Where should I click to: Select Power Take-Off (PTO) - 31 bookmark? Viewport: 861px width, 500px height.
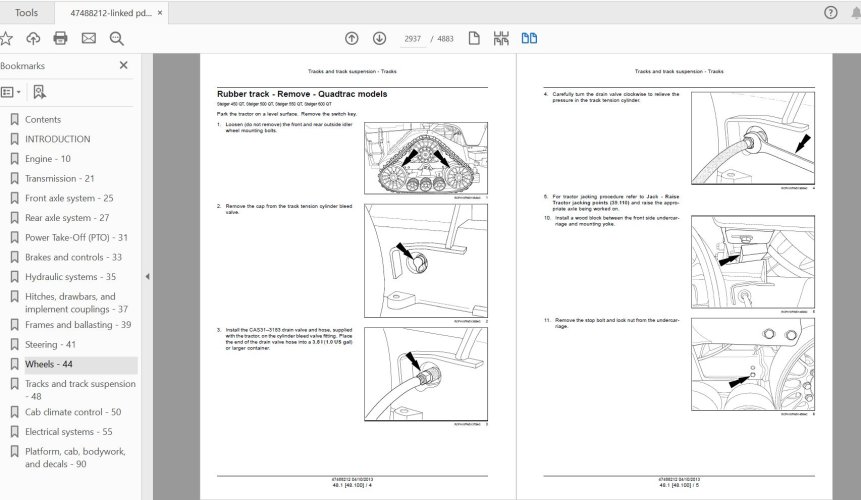click(x=76, y=238)
